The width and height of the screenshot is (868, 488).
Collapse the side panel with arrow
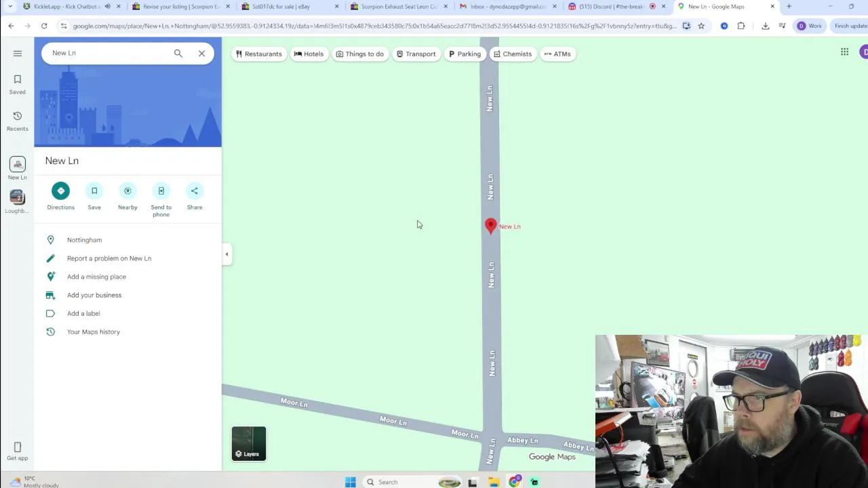click(227, 254)
